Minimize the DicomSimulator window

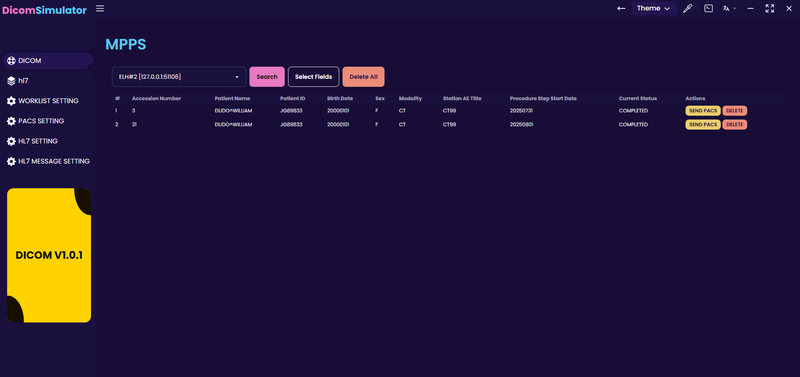(751, 9)
